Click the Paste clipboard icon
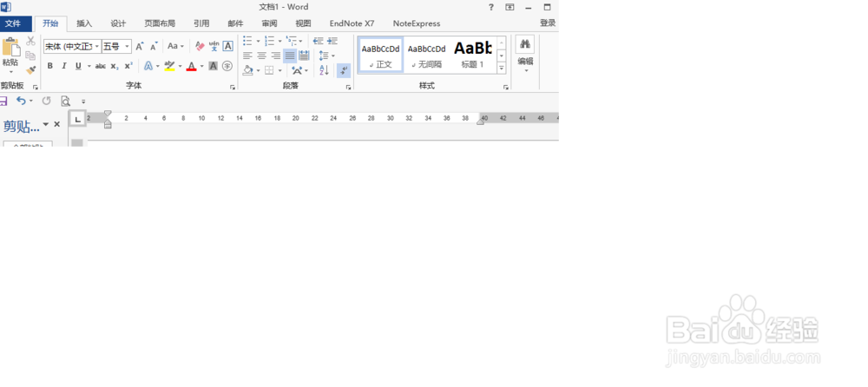The height and width of the screenshot is (387, 868). coord(10,47)
